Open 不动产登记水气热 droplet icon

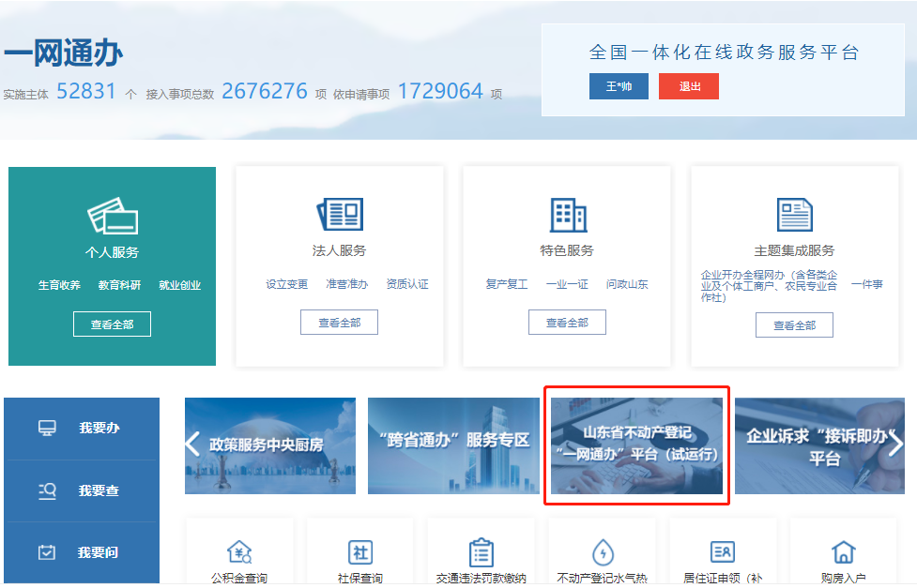[x=602, y=551]
